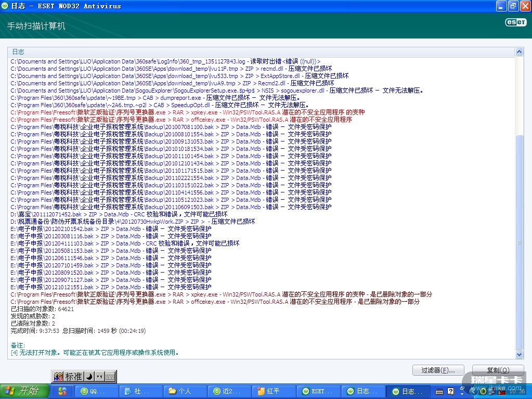Select the 201102221554.bak log line
This screenshot has width=532, height=399.
coord(171,178)
